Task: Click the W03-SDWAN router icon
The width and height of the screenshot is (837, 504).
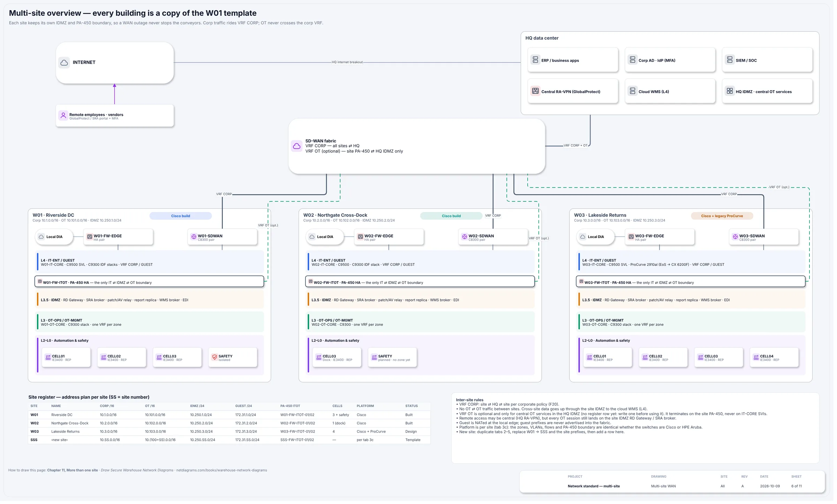Action: [x=738, y=238]
